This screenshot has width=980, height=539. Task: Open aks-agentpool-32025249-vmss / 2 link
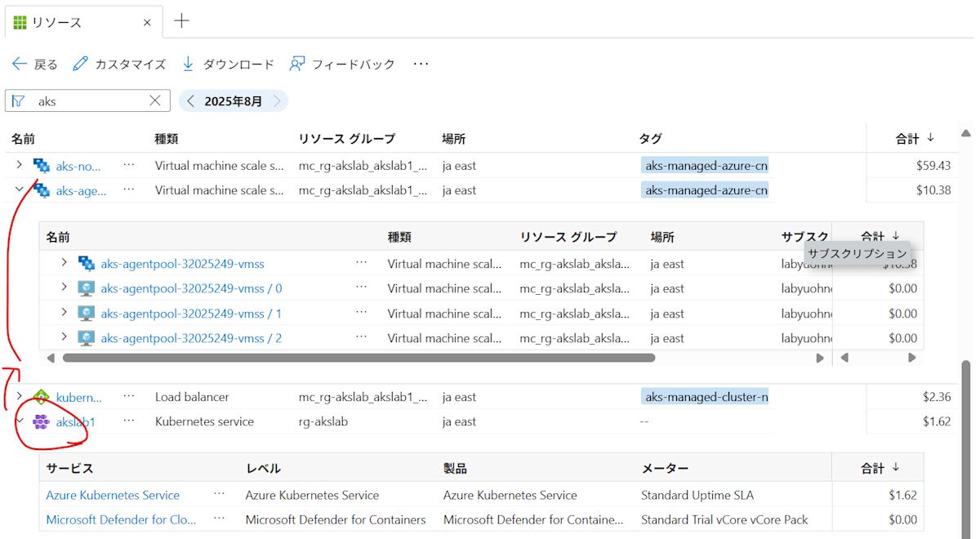click(191, 338)
